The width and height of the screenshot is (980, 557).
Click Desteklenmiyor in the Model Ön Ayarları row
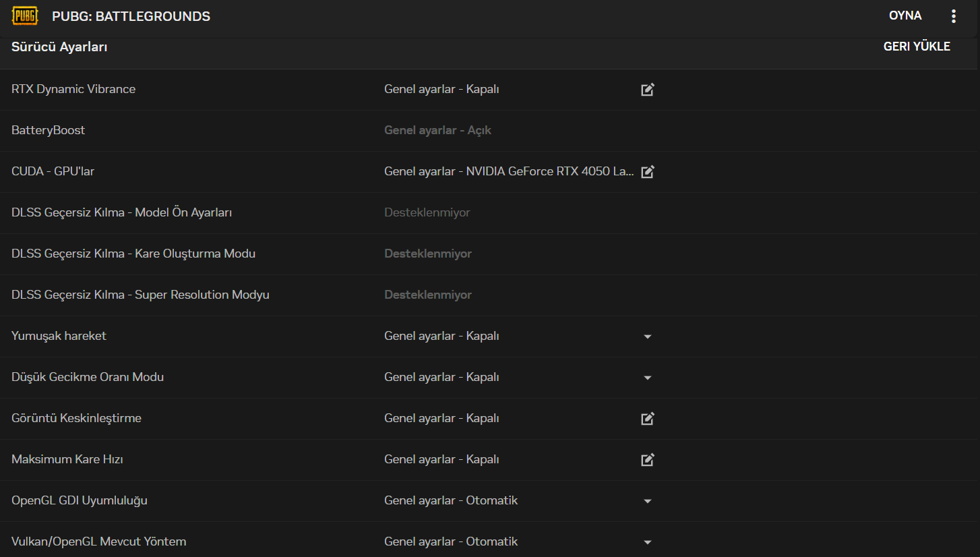coord(427,212)
